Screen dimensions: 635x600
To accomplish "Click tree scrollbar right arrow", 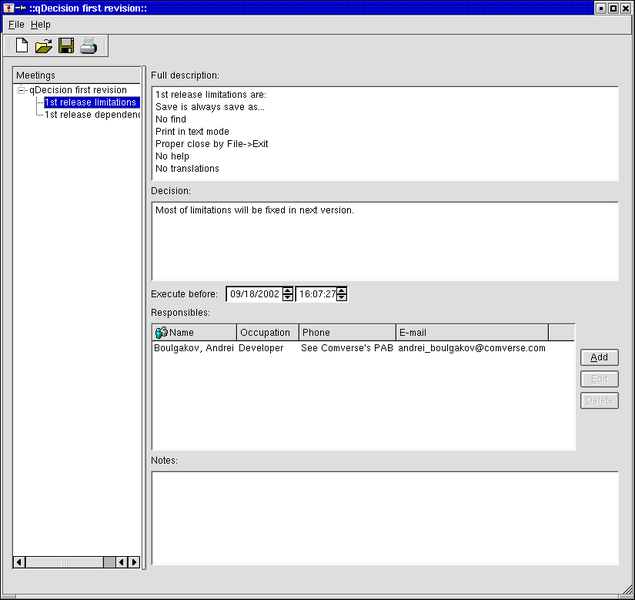I will 134,562.
